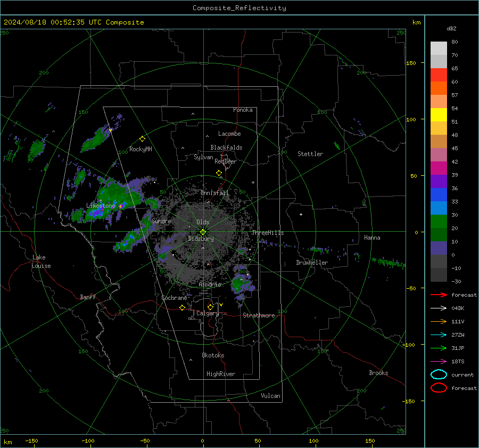Click the Sylvan label
This screenshot has width=479, height=448.
203,157
